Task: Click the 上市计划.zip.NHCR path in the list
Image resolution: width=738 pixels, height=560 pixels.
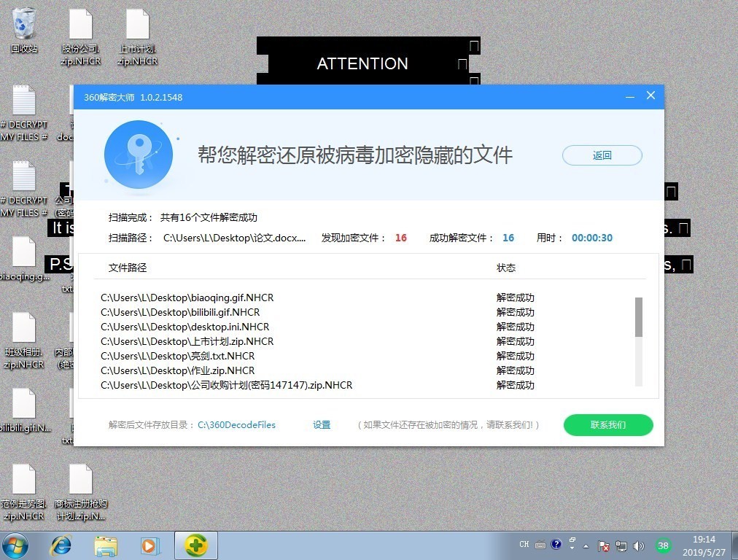Action: coord(187,341)
